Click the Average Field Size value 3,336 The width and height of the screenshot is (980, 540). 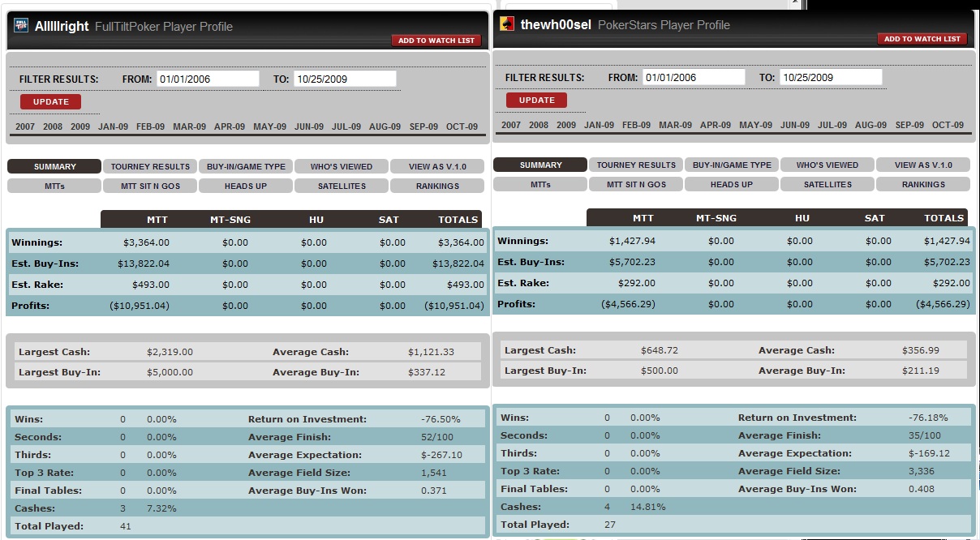point(922,471)
